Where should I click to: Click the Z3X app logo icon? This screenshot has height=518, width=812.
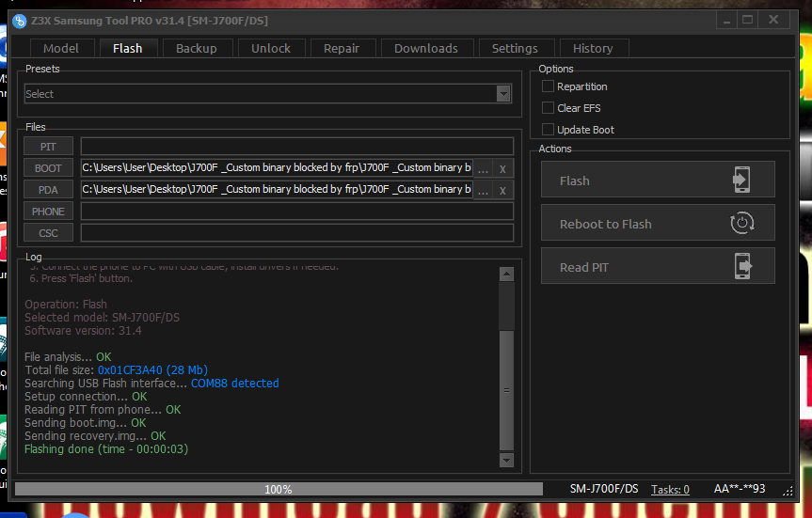19,22
